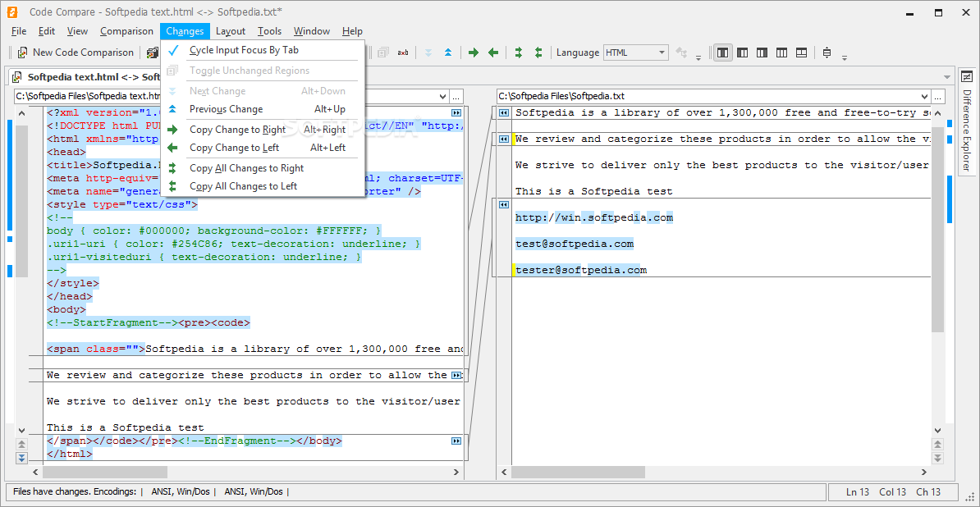Copy block right on left 'We review and categorize' line
Image resolution: width=980 pixels, height=507 pixels.
click(x=456, y=375)
